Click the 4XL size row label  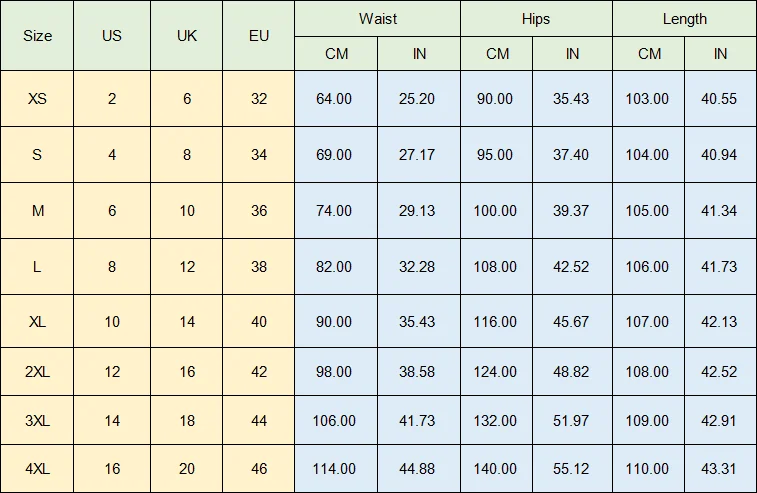[x=37, y=469]
